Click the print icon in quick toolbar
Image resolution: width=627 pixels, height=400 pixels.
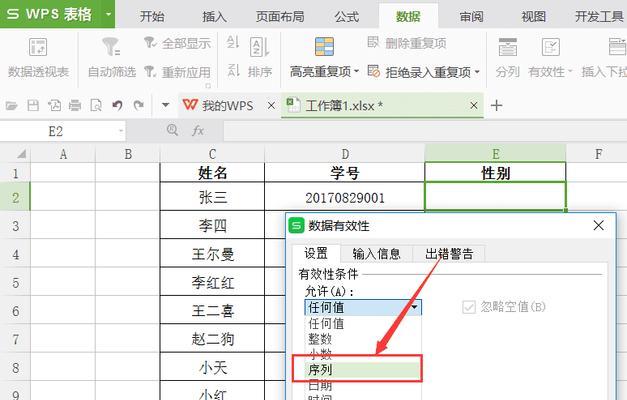coord(75,106)
